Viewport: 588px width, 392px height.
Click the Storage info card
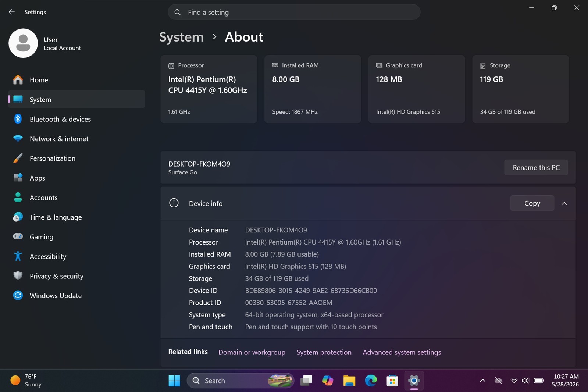point(520,89)
